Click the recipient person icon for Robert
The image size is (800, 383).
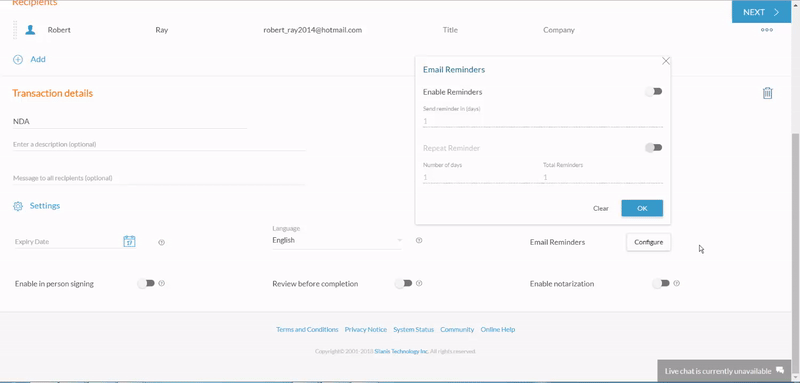(31, 30)
